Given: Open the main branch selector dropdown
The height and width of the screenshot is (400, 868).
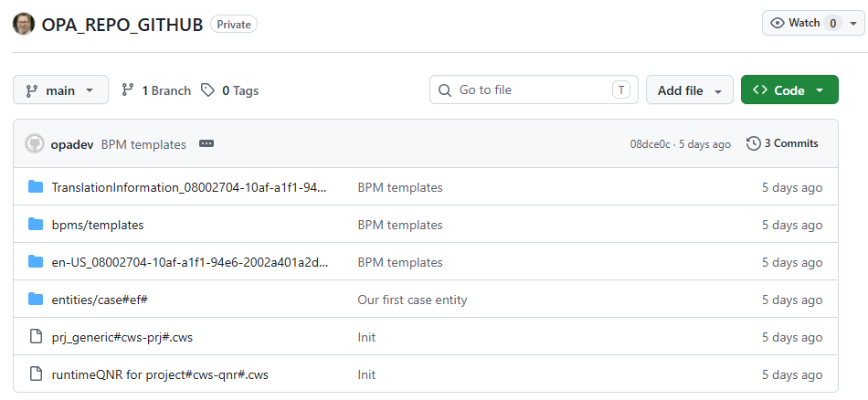Looking at the screenshot, I should 61,89.
